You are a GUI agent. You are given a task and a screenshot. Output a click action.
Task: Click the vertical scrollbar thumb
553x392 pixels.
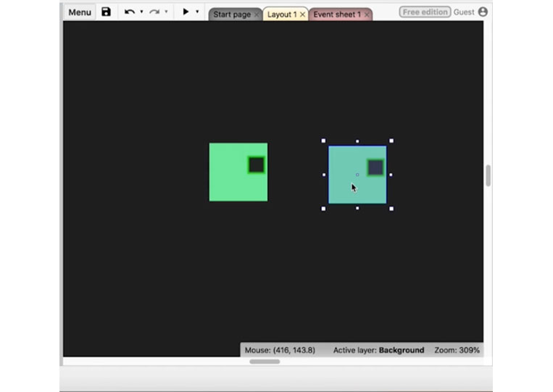tap(488, 175)
